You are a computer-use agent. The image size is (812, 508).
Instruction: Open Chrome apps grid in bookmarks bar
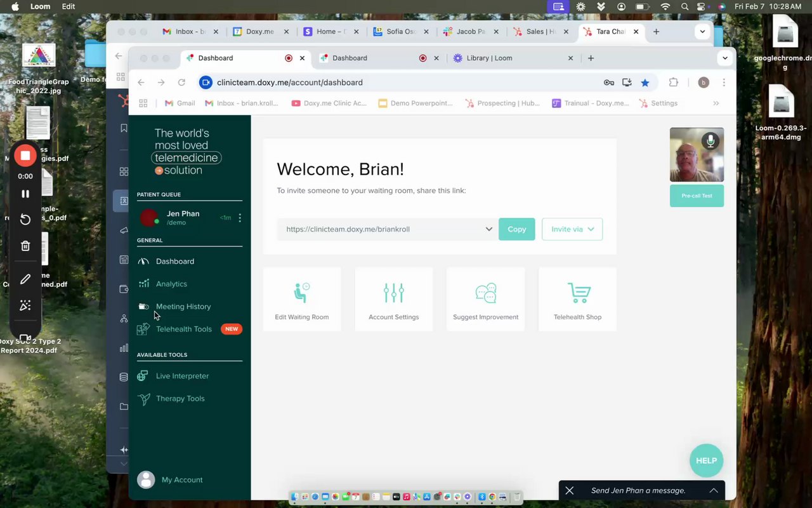pos(143,103)
